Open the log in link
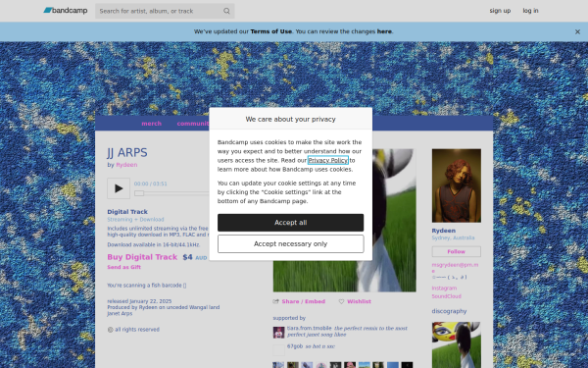The width and height of the screenshot is (588, 368). (x=530, y=11)
